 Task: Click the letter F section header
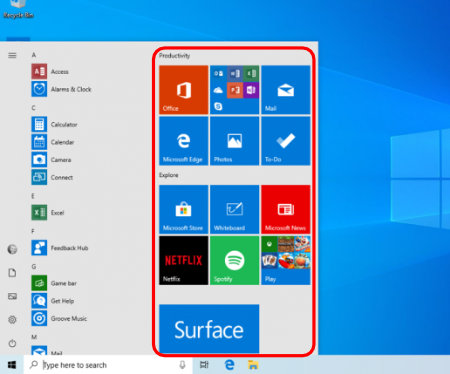click(x=33, y=231)
